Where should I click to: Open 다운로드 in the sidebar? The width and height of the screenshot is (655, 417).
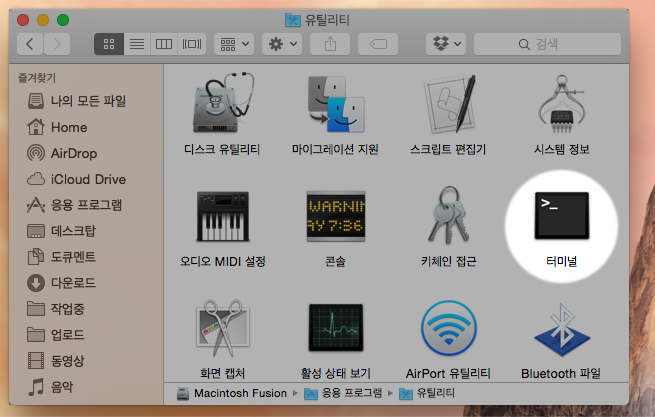[61, 283]
